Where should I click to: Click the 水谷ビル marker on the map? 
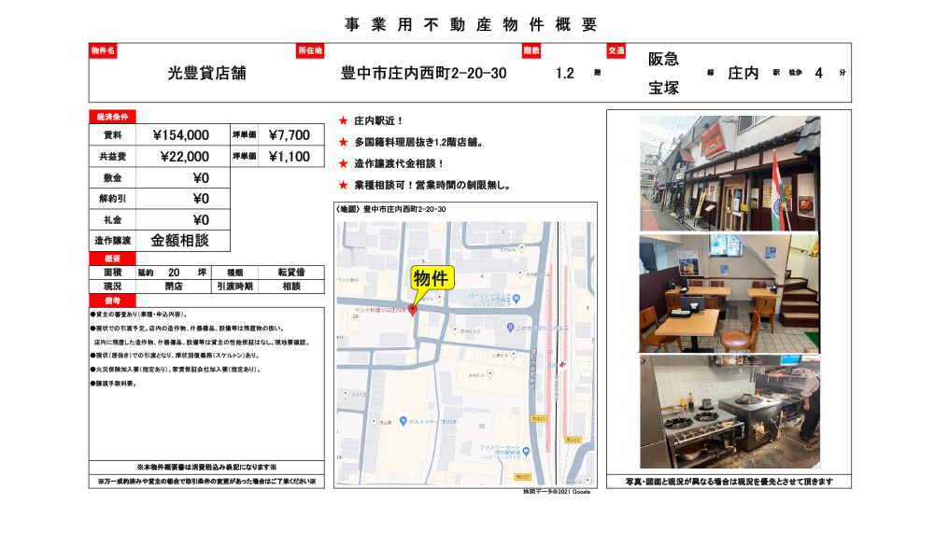[490, 373]
